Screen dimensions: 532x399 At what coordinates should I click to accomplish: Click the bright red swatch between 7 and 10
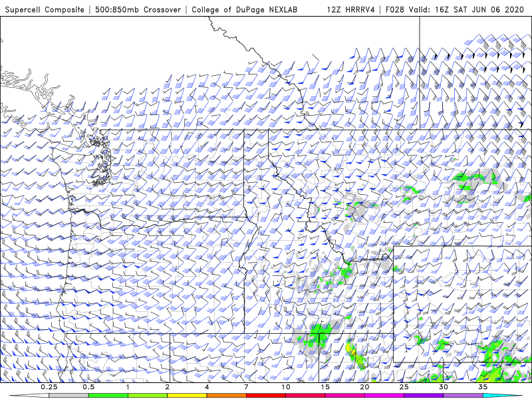(x=265, y=396)
